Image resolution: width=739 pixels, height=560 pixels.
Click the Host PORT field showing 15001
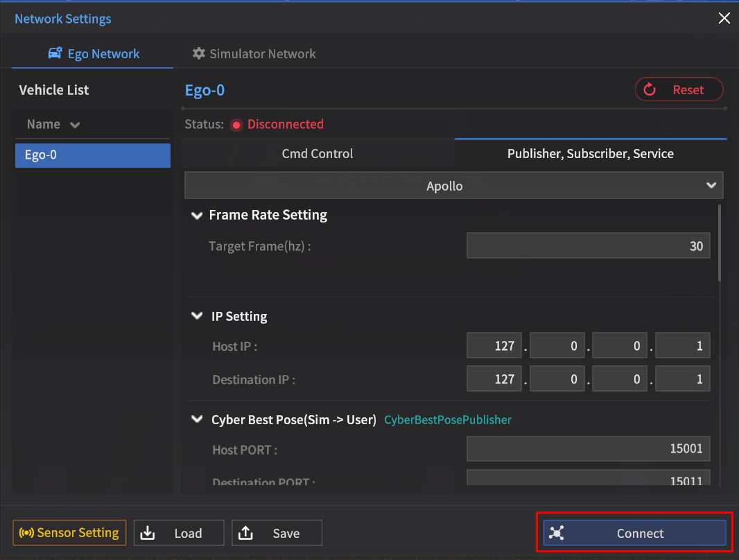[588, 449]
